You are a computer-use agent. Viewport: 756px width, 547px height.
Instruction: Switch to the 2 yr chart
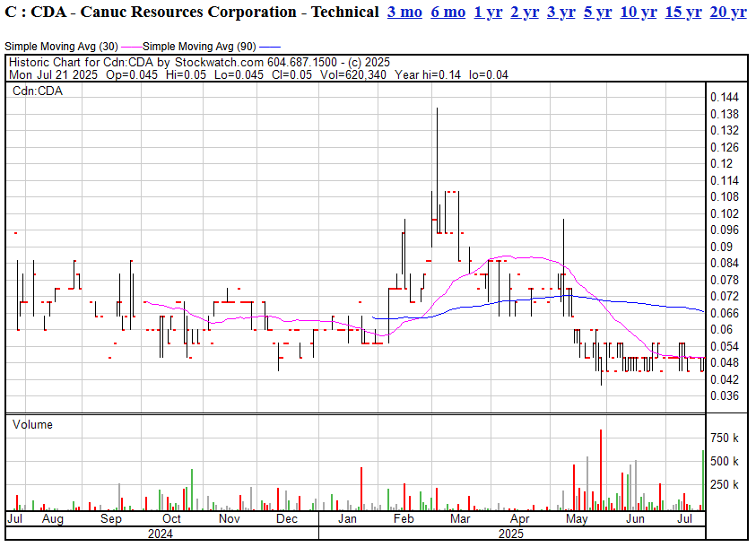click(x=525, y=12)
